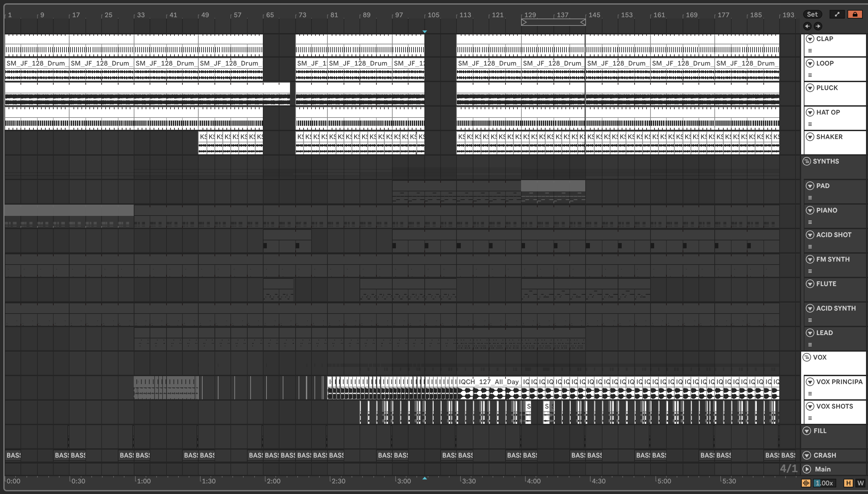The height and width of the screenshot is (494, 868).
Task: Click the 2:30 time ruler mark
Action: coord(338,481)
